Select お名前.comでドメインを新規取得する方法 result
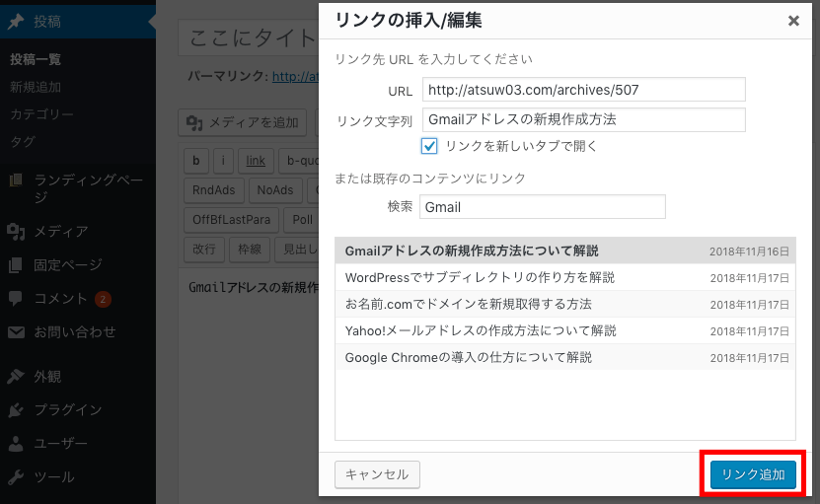Image resolution: width=820 pixels, height=504 pixels. tap(565, 304)
